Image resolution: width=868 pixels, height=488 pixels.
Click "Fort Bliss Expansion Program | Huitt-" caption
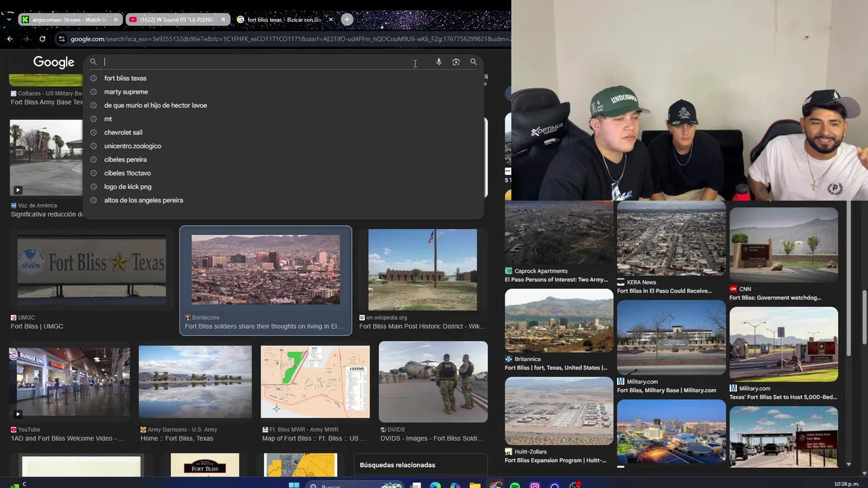pyautogui.click(x=555, y=461)
